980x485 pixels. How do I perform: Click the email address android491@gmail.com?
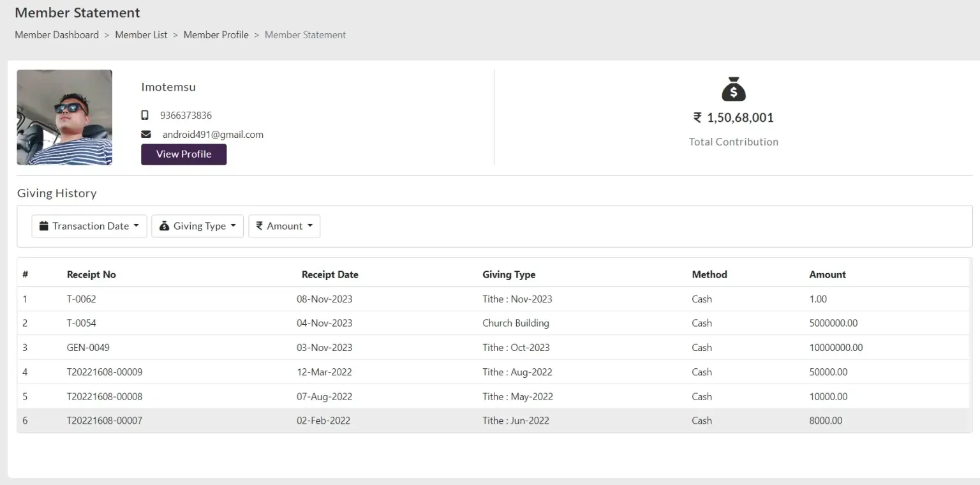213,135
